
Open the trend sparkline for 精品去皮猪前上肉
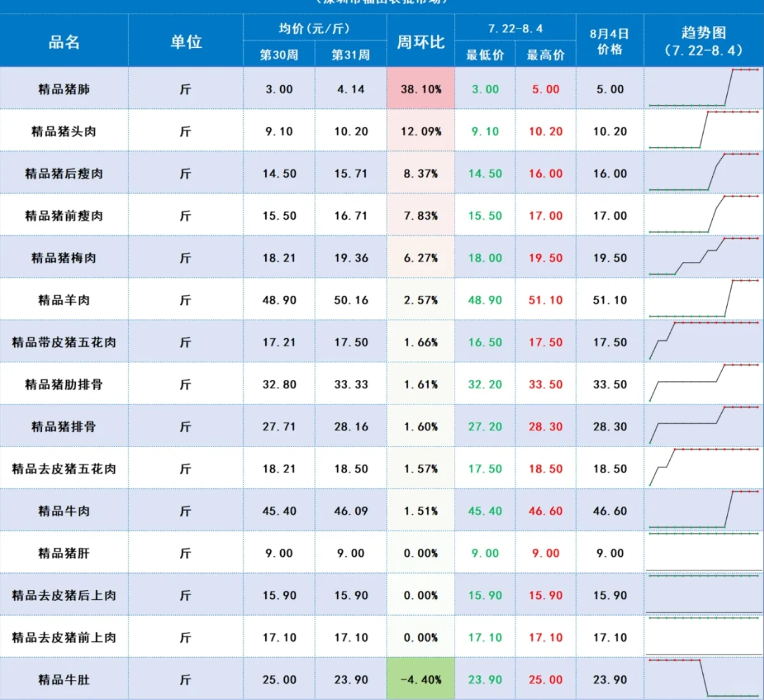click(704, 636)
